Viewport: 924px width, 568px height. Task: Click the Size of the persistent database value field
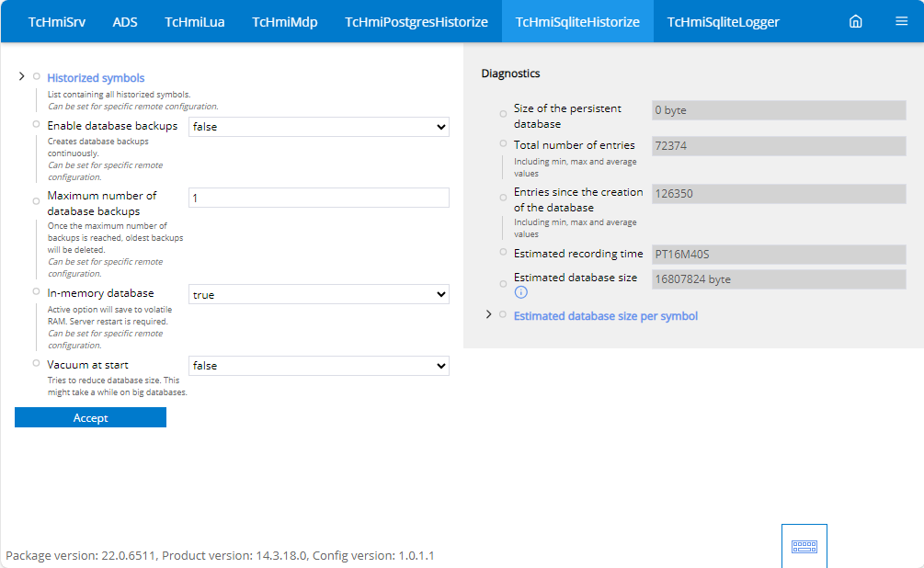point(779,110)
